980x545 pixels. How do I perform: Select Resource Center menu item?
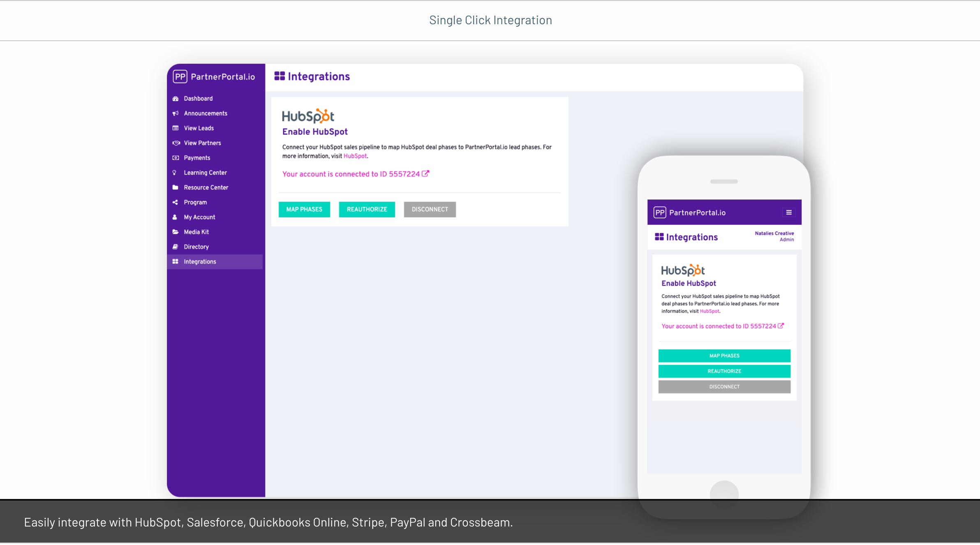(206, 187)
